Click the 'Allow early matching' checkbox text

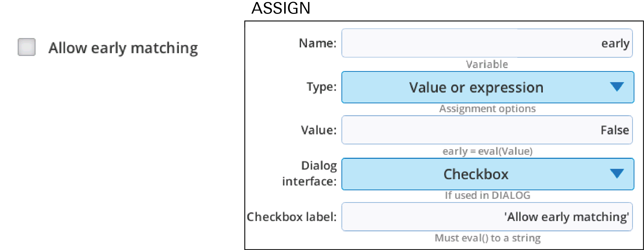coord(123,48)
